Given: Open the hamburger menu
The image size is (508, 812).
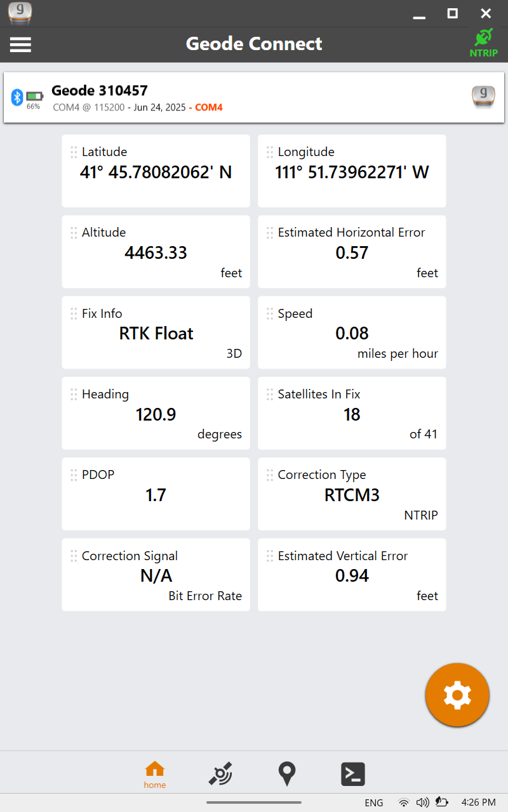Looking at the screenshot, I should [20, 44].
